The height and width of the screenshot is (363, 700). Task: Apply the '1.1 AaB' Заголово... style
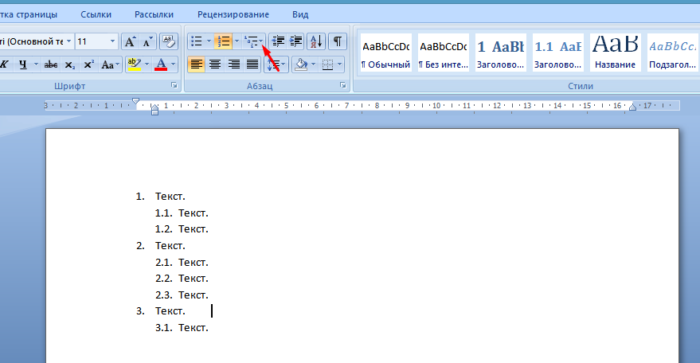(x=558, y=52)
